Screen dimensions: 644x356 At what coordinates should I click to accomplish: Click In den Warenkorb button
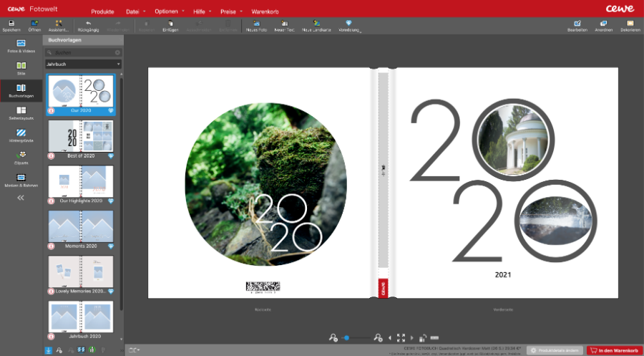click(615, 351)
